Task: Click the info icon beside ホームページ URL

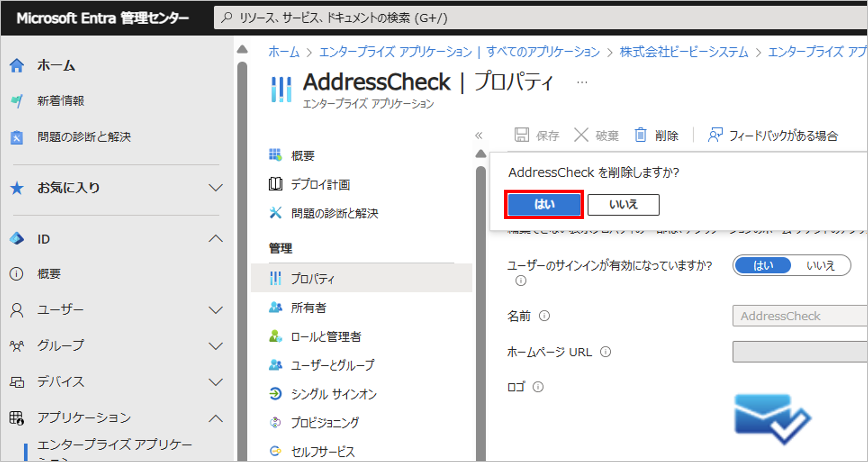Action: (x=605, y=352)
